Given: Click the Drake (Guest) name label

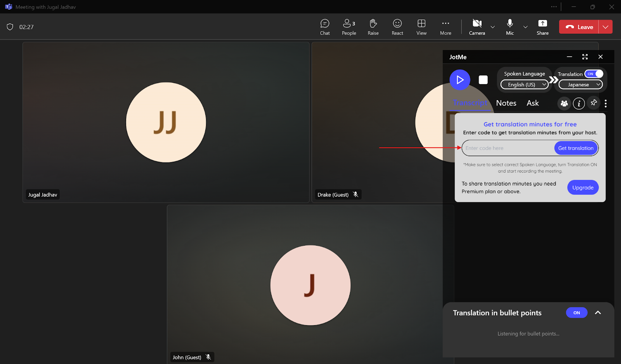Looking at the screenshot, I should (333, 194).
